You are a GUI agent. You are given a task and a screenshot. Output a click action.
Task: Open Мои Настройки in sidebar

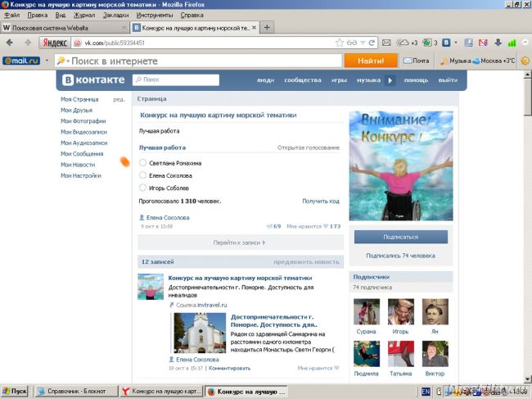81,175
